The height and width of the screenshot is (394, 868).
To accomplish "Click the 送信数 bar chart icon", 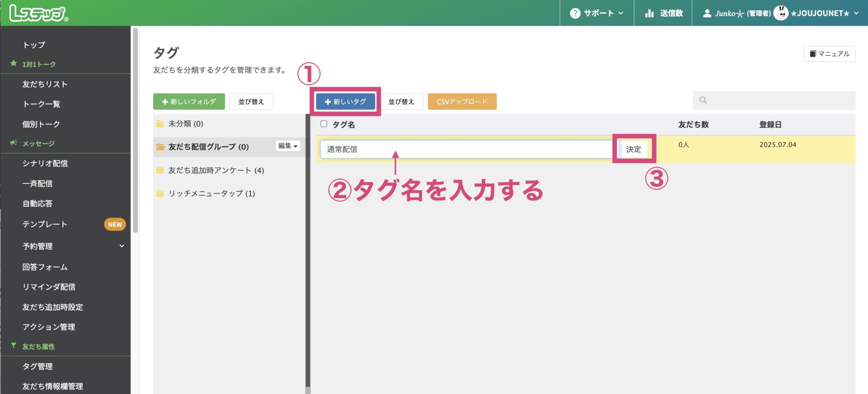I will pyautogui.click(x=649, y=13).
